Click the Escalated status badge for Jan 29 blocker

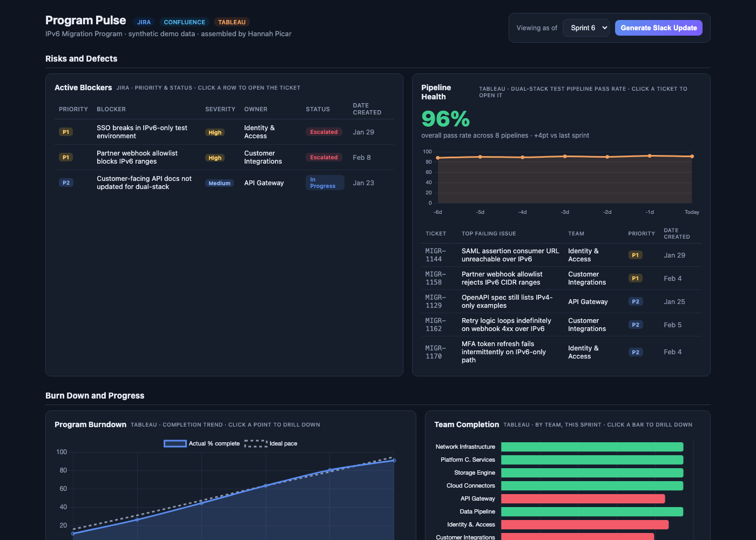(323, 132)
